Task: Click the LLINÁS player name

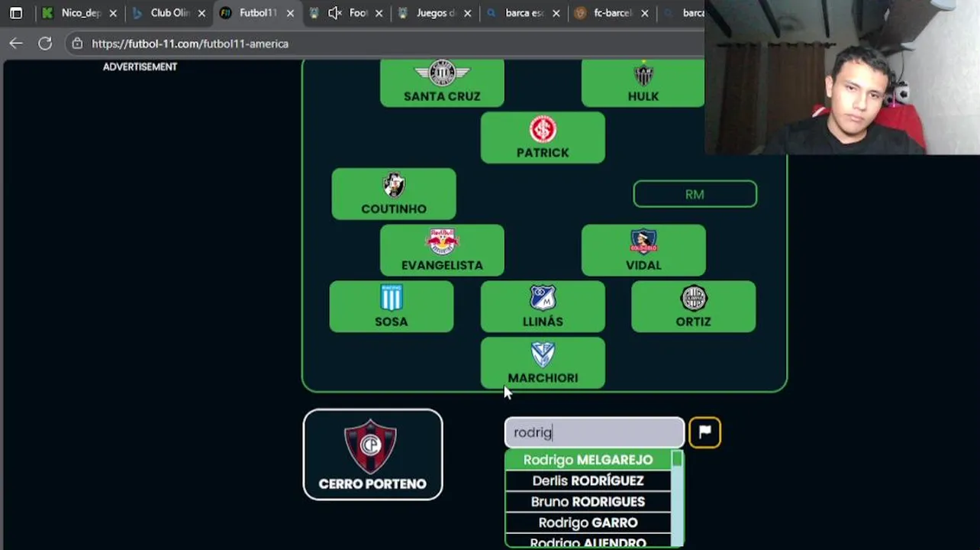Action: coord(543,322)
